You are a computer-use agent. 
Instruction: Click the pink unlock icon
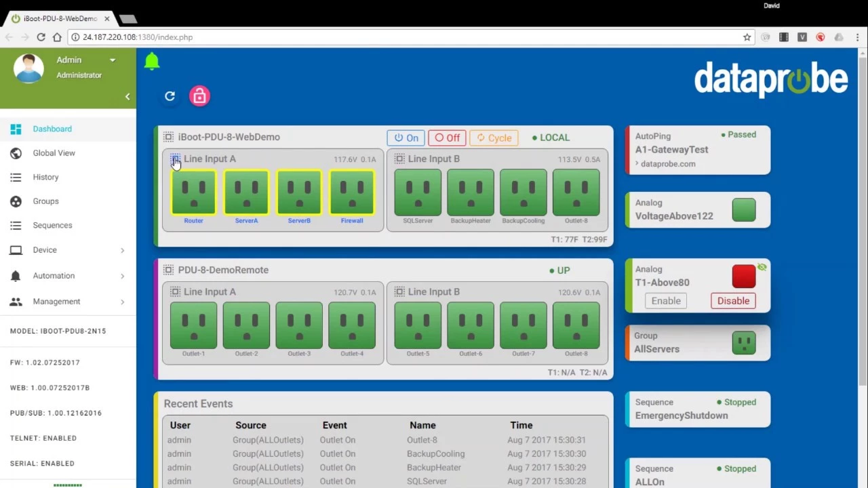point(199,96)
